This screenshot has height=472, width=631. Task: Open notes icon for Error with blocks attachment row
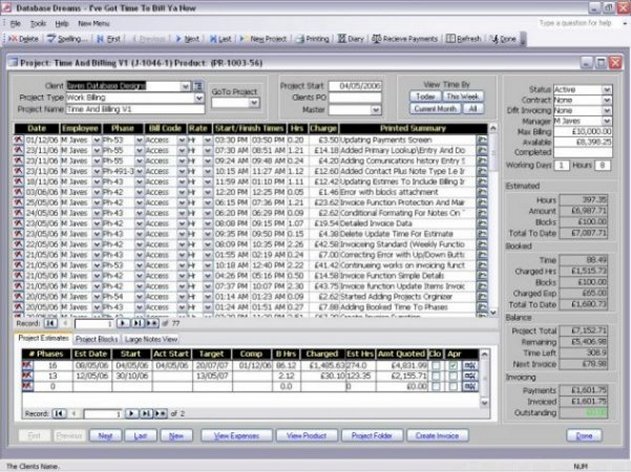(482, 192)
